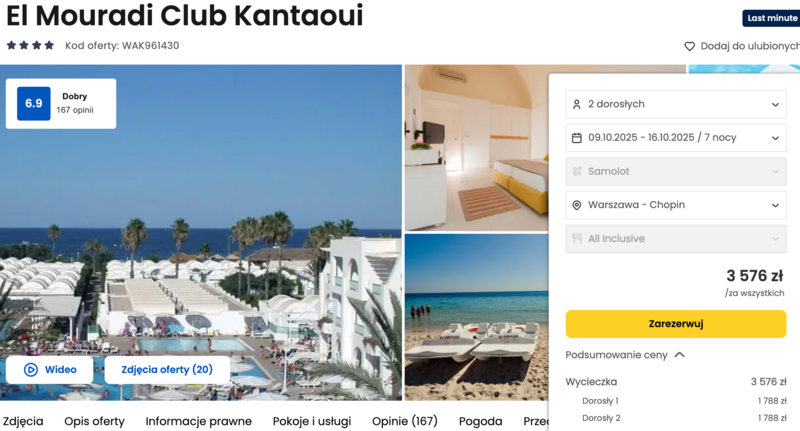Click the play icon on the Wideo button
800x431 pixels.
click(31, 370)
